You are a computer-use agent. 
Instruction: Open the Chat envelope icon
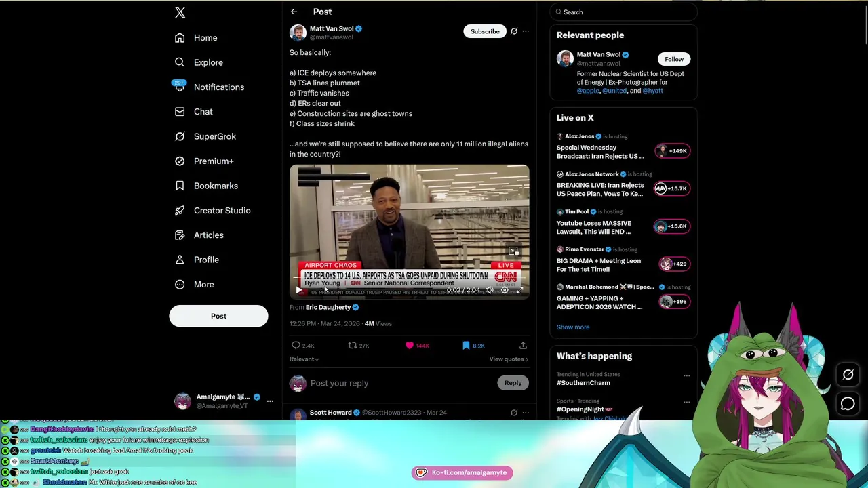(x=180, y=112)
